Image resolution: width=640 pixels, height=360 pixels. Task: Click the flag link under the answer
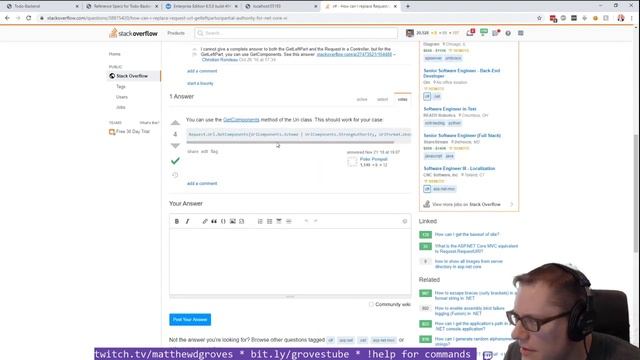point(214,151)
